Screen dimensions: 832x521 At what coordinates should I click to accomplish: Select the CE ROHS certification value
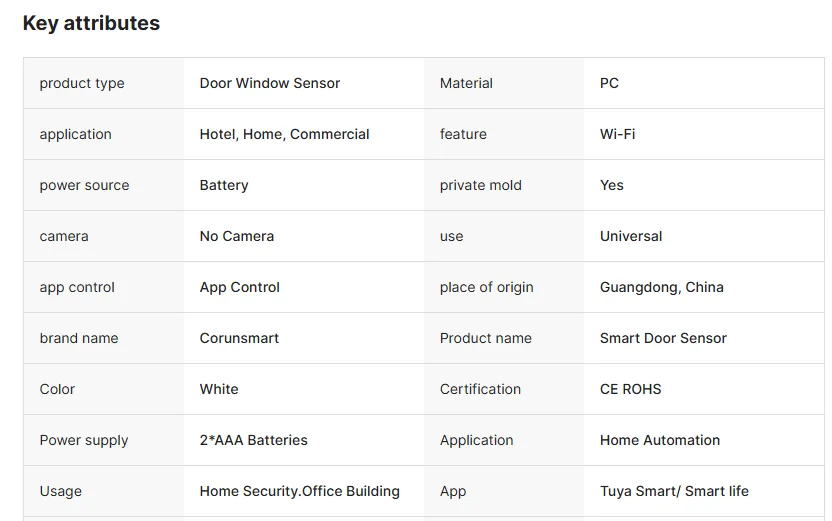(630, 389)
